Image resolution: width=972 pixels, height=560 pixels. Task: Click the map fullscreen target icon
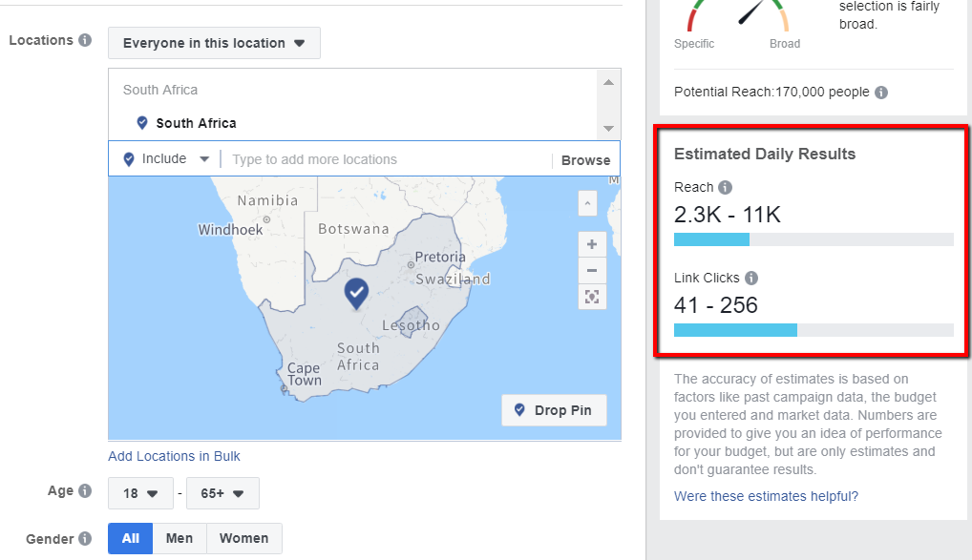click(592, 297)
